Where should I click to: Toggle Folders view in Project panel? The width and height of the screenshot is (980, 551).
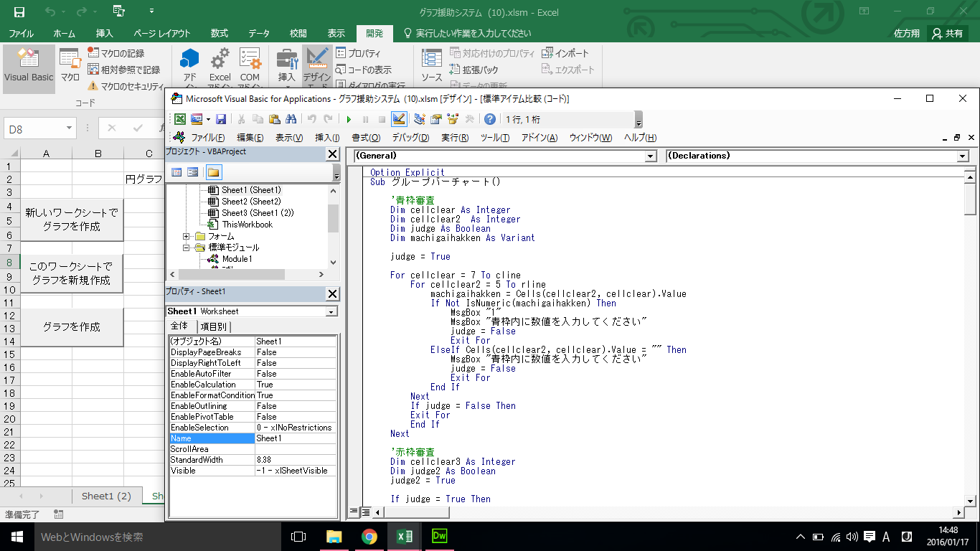click(213, 172)
